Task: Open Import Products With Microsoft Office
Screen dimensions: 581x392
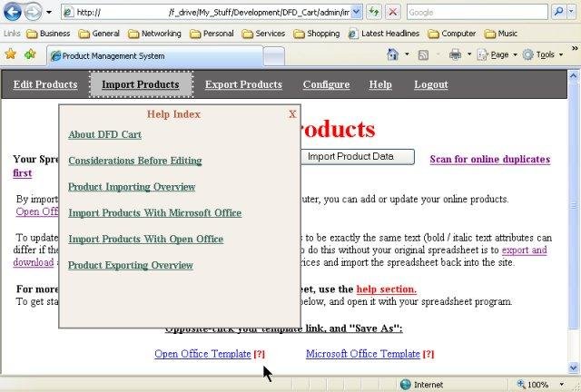Action: point(155,212)
